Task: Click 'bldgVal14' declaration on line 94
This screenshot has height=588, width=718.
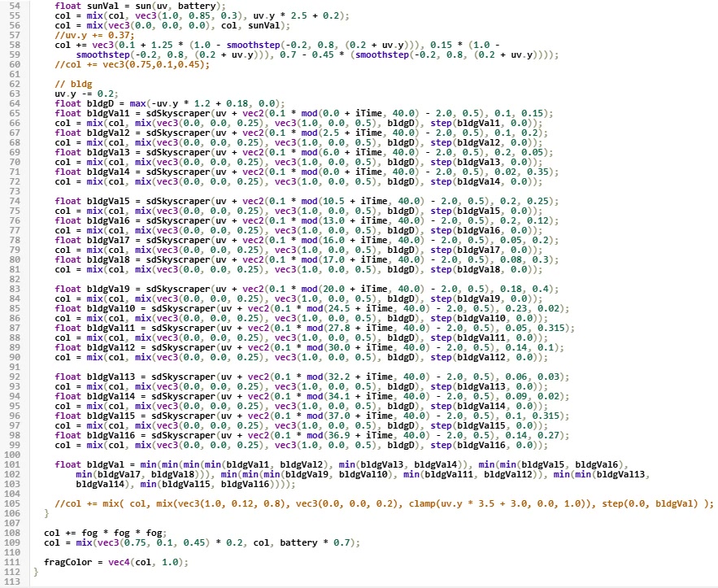Action: [111, 396]
